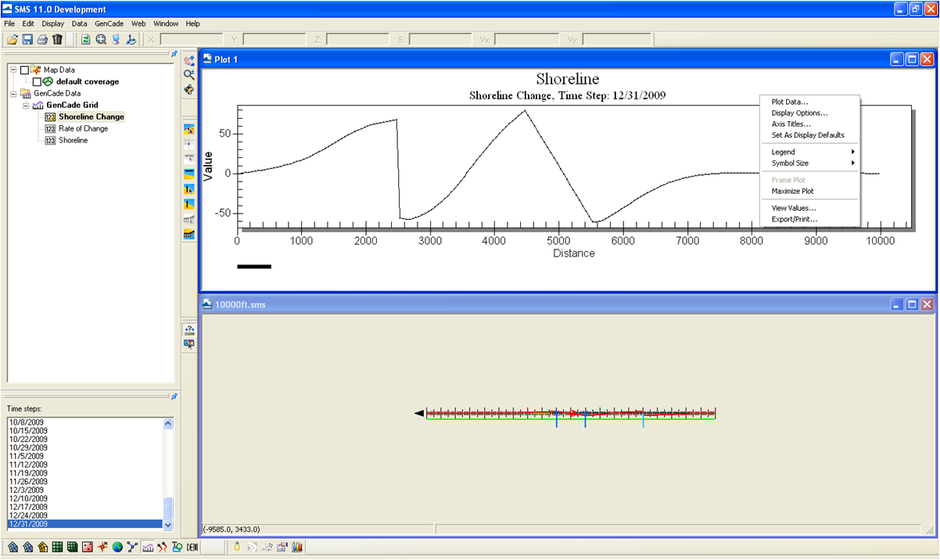Select the Pan hand tool
This screenshot has height=560, width=940.
(x=188, y=59)
